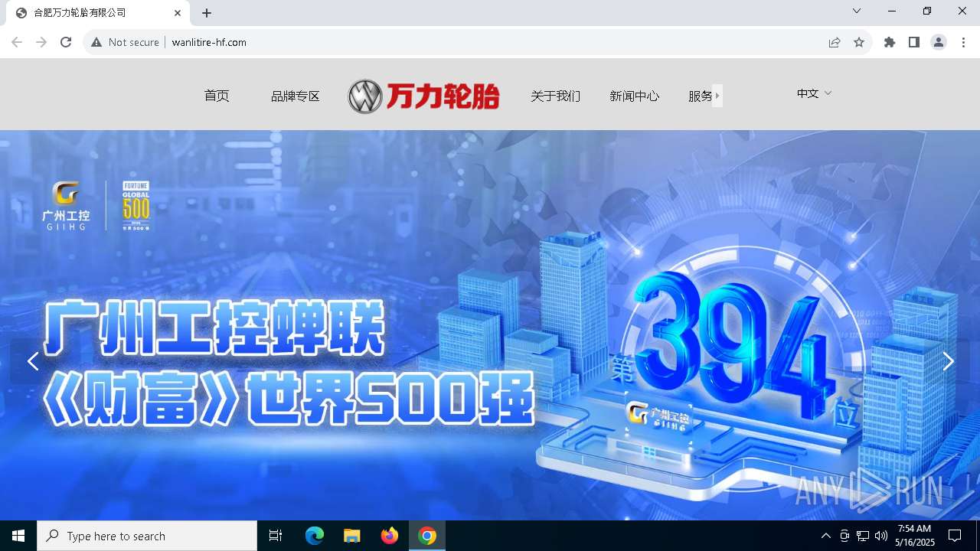Image resolution: width=980 pixels, height=551 pixels.
Task: Show the previous banner slide
Action: tap(33, 361)
